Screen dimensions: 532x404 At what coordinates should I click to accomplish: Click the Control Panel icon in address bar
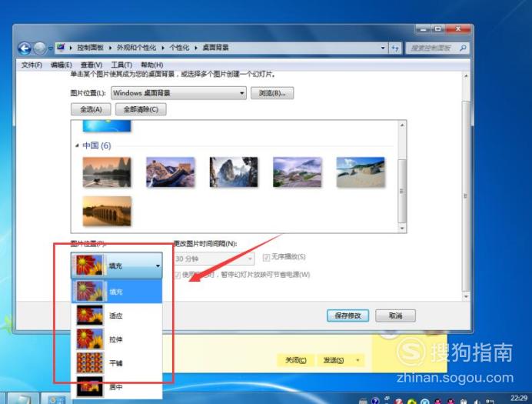pos(61,48)
